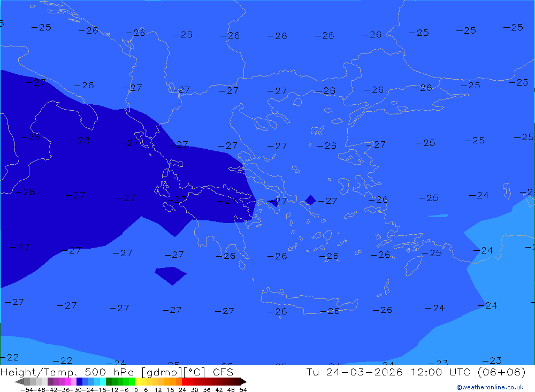This screenshot has width=535, height=392.
Task: Select the "24-03-2026" date text
Action: click(364, 372)
